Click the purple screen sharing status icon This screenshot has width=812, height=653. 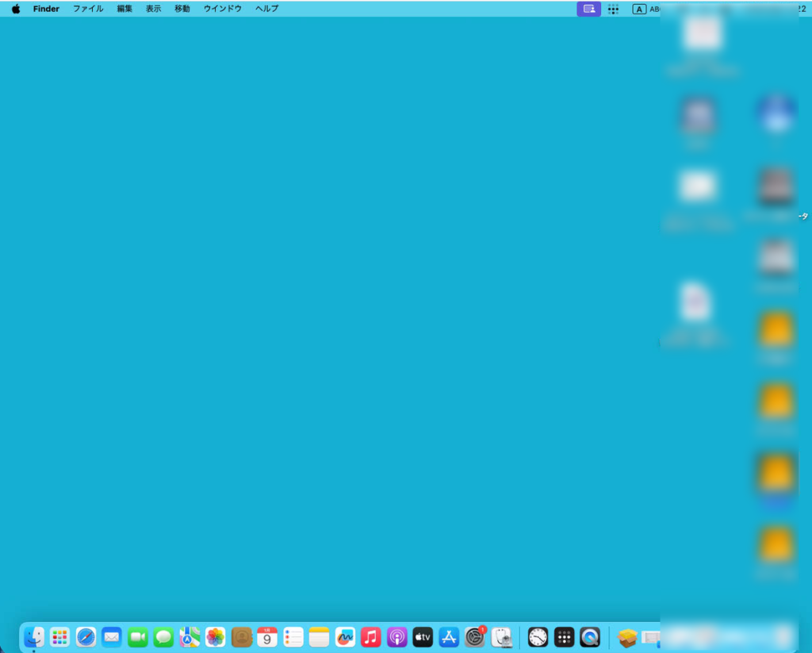(x=588, y=9)
